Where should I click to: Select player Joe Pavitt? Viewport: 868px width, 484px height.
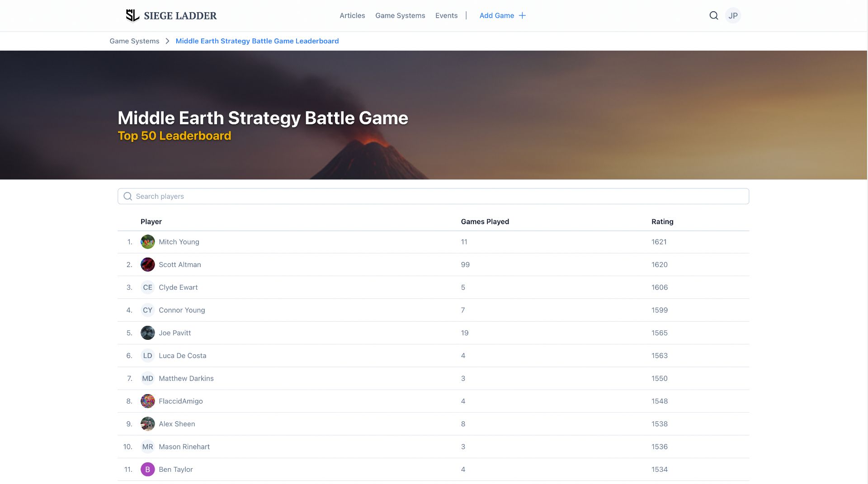click(175, 333)
